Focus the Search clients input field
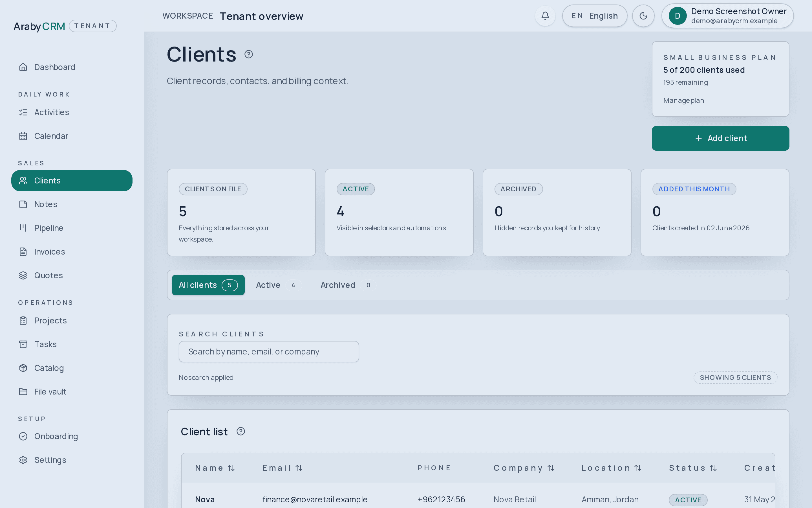The width and height of the screenshot is (812, 508). point(269,352)
